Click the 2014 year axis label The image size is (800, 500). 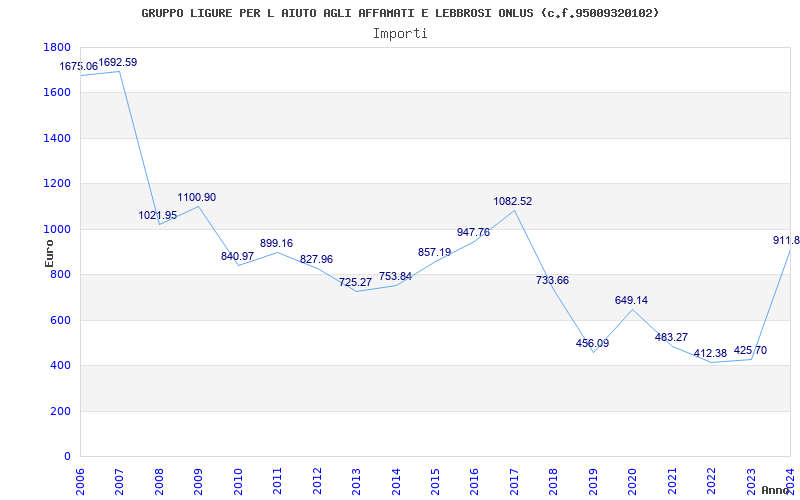pos(396,482)
